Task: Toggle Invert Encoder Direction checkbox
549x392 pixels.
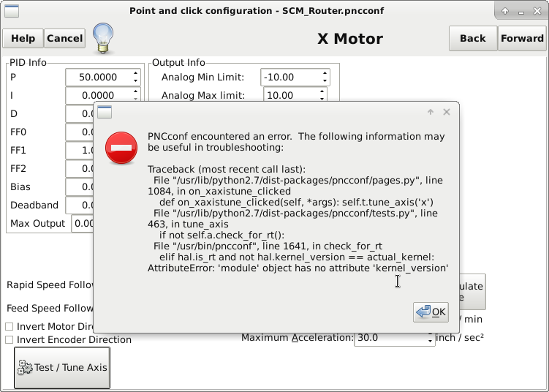Action: pyautogui.click(x=10, y=339)
